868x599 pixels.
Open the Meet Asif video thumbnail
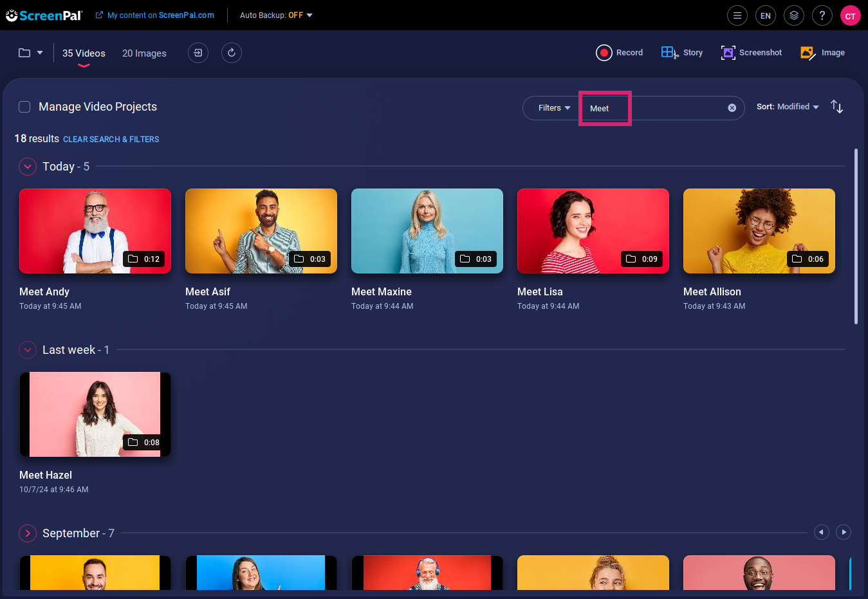261,231
